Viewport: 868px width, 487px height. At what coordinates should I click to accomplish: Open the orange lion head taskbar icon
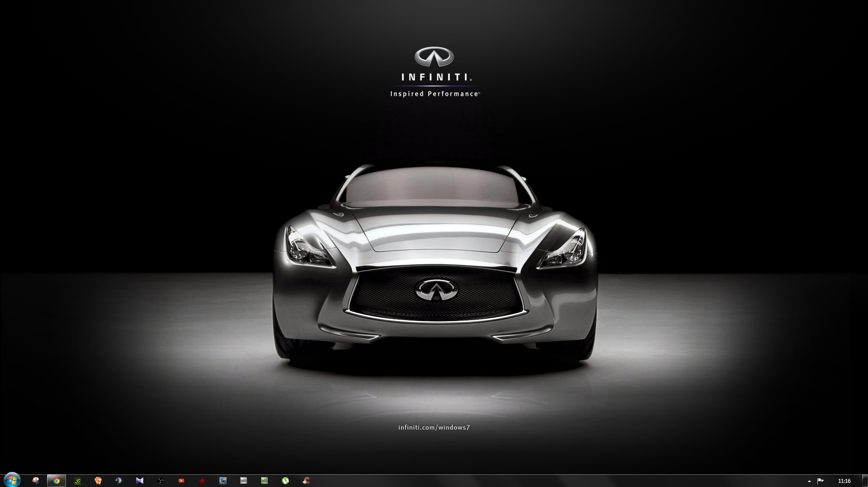click(x=98, y=481)
